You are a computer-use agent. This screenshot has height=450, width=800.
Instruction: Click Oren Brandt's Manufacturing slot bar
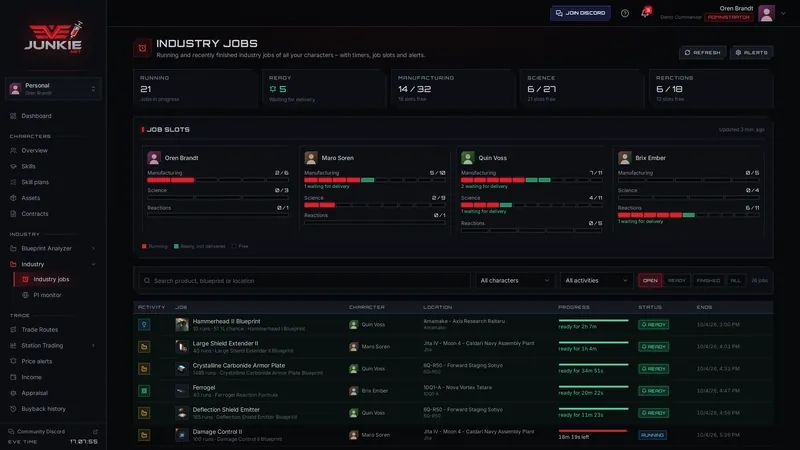point(218,180)
